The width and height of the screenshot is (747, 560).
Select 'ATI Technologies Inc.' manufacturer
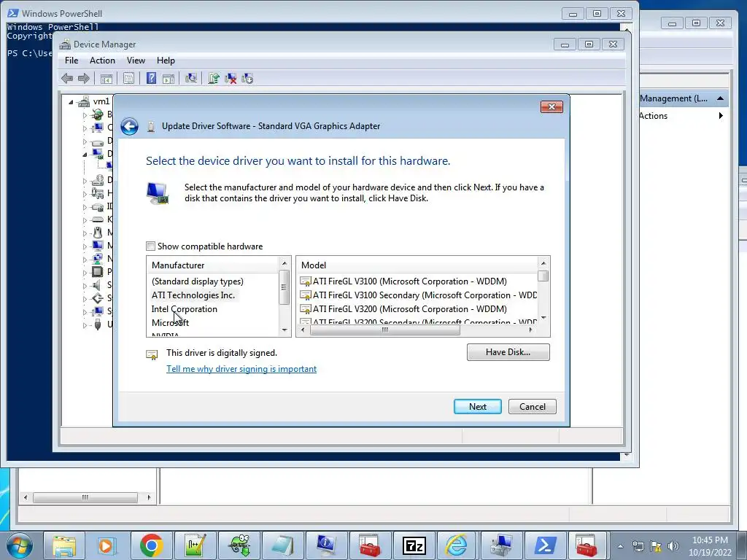click(x=193, y=295)
